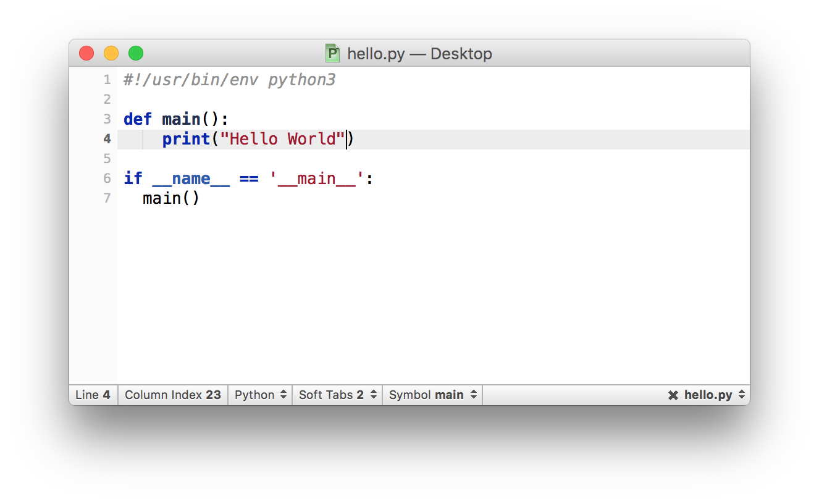
Task: Click the Column Index 23 status indicator
Action: tap(172, 395)
